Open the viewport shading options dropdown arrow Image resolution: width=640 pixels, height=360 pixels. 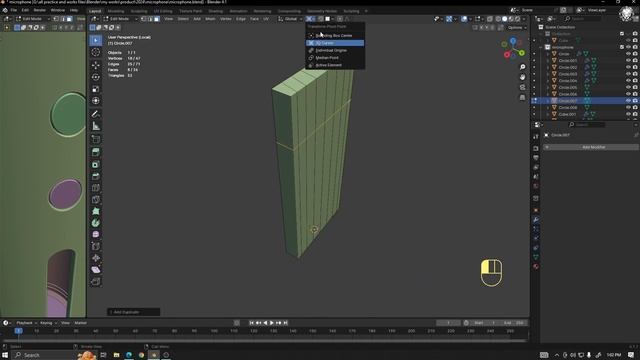point(524,19)
